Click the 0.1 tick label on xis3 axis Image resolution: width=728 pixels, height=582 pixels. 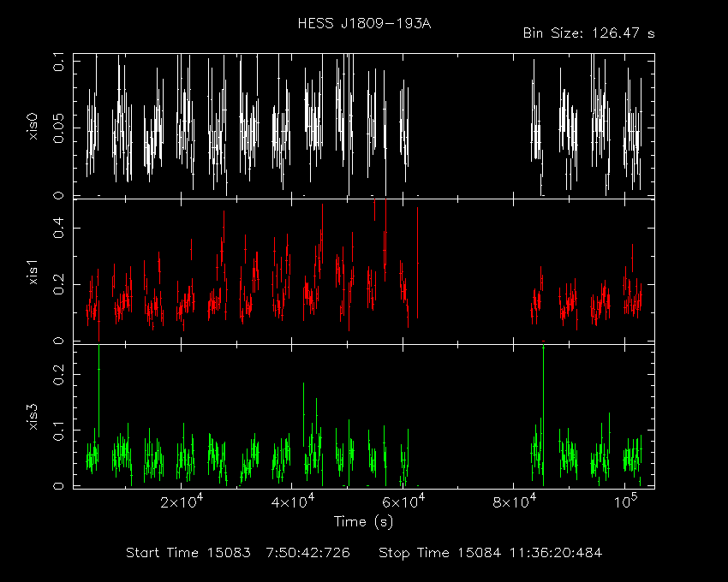[x=59, y=431]
